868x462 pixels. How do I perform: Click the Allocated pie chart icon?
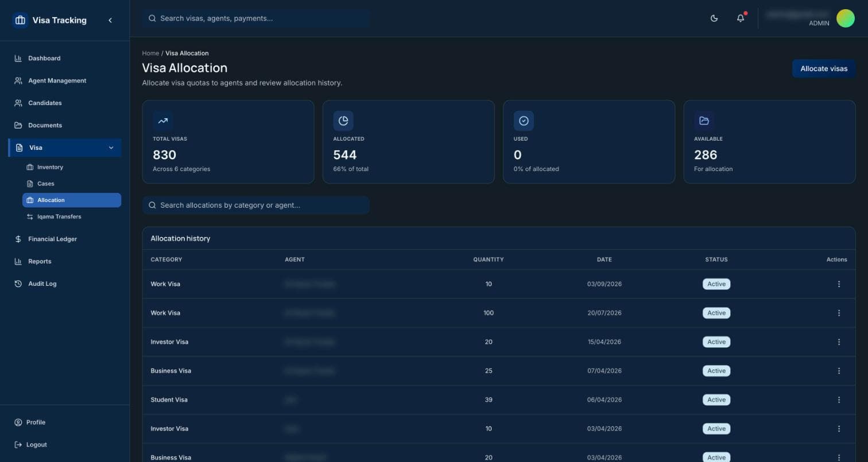[343, 121]
